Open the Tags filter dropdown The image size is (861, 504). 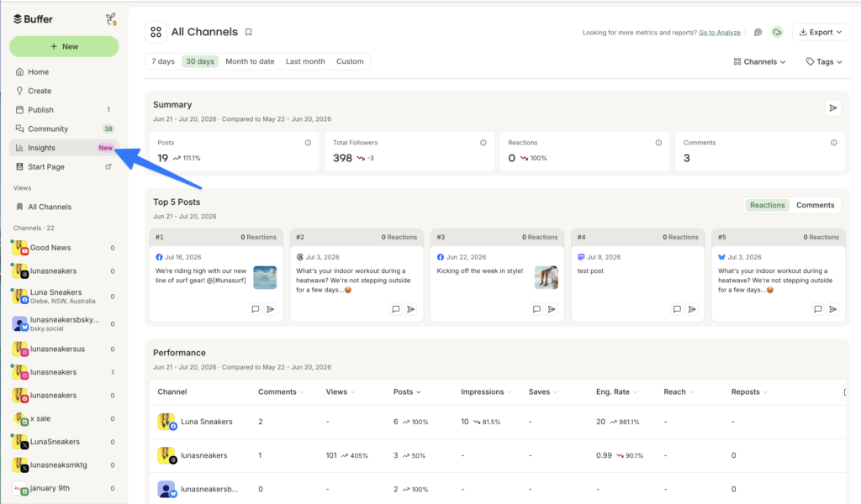pyautogui.click(x=824, y=62)
